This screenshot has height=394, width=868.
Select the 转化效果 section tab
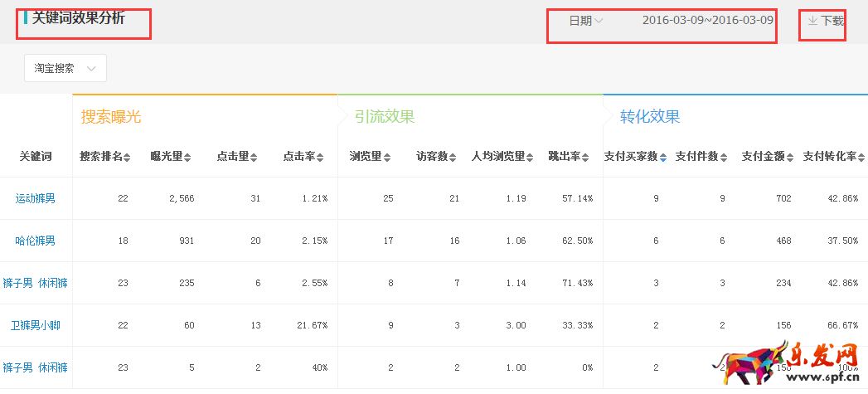click(649, 117)
